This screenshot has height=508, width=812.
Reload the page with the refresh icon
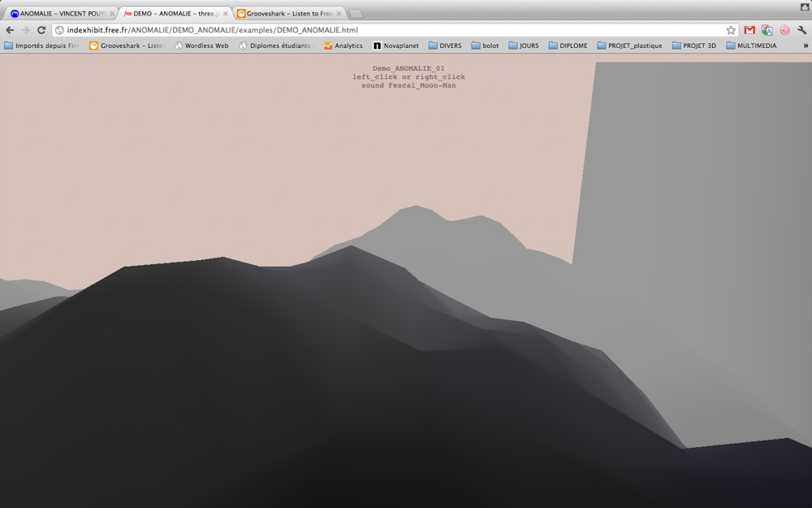tap(41, 30)
